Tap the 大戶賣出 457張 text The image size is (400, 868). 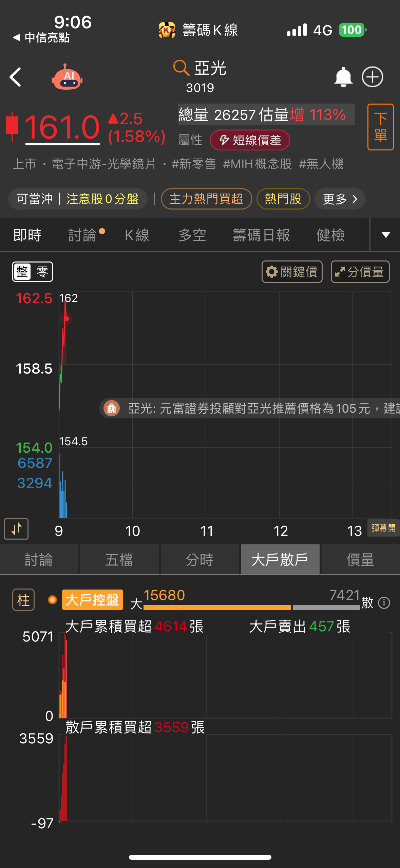[x=300, y=627]
